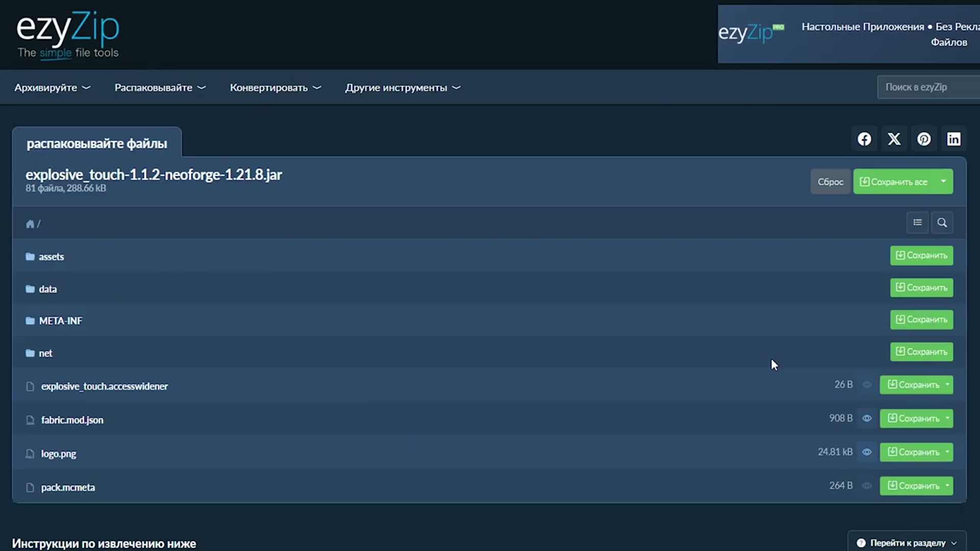This screenshot has width=980, height=551.
Task: Click file icon beside pack.mcmeta
Action: tap(30, 487)
